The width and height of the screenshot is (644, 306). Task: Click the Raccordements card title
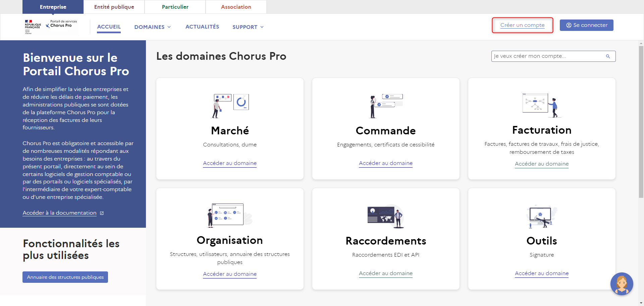click(386, 241)
